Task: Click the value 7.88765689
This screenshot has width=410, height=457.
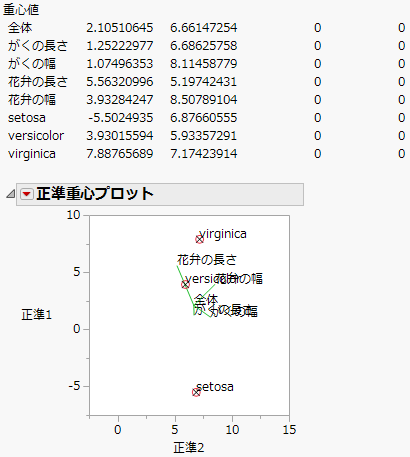Action: tap(120, 154)
